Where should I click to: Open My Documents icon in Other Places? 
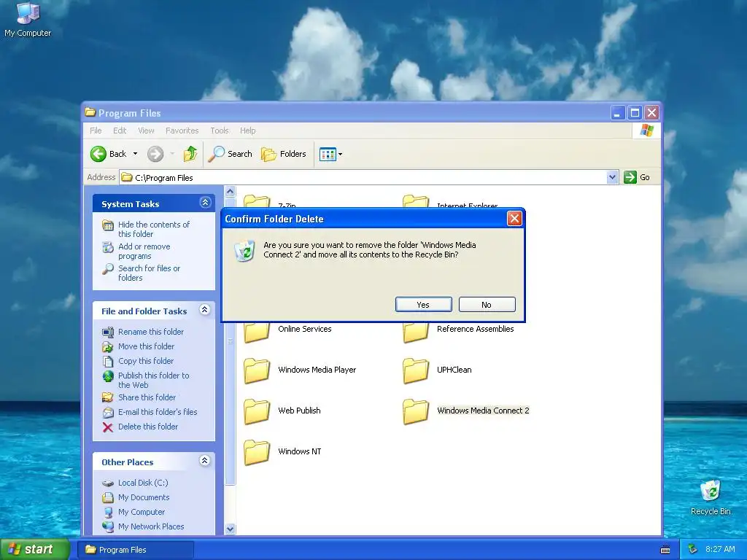[108, 497]
